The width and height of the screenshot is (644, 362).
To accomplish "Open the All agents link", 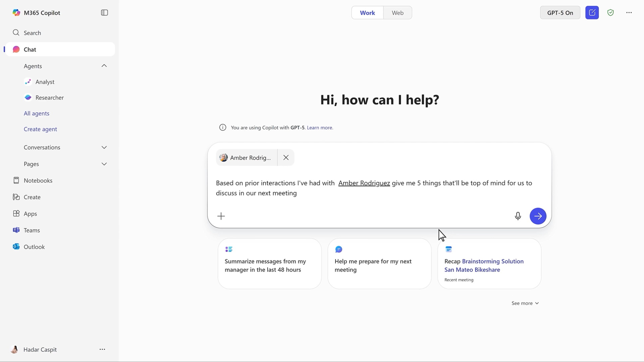I will (x=37, y=113).
